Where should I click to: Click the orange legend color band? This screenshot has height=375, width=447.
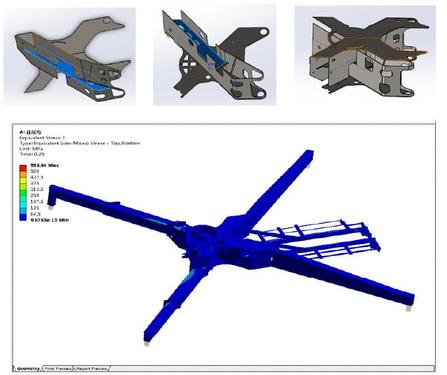click(23, 174)
